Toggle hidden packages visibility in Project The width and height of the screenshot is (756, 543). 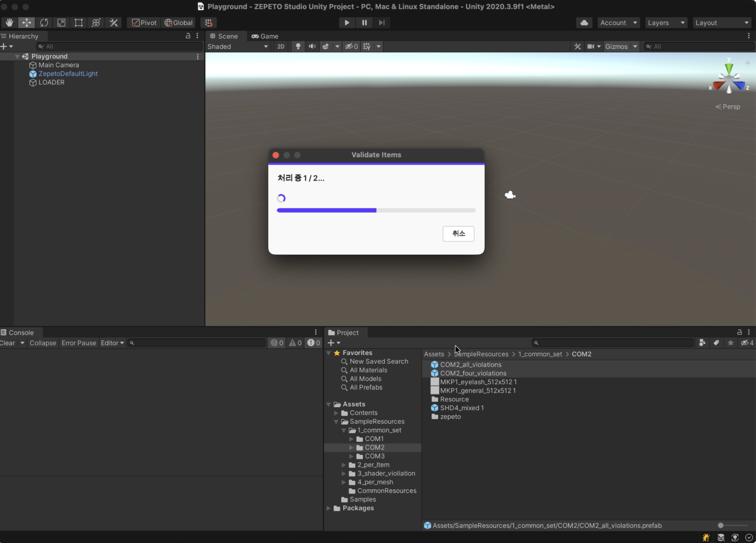tap(747, 342)
